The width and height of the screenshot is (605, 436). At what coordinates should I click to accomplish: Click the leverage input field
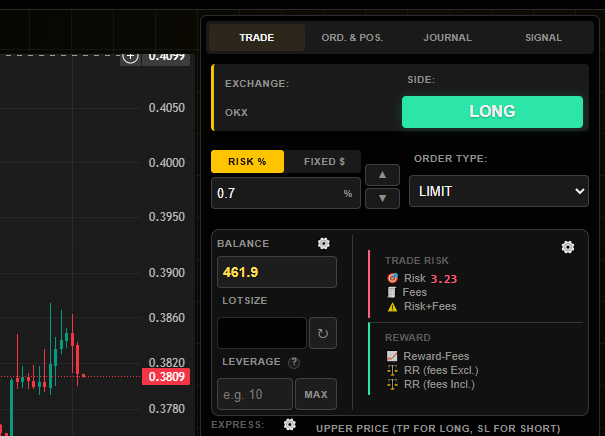pos(255,394)
